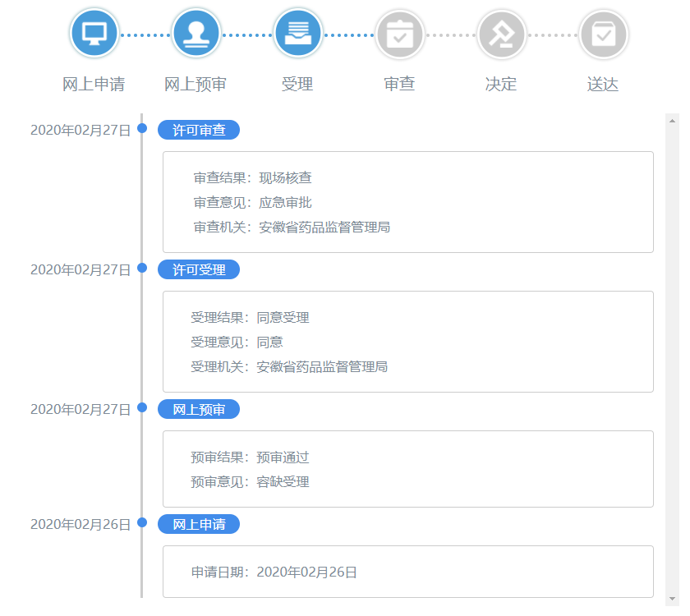Click the 审查机关 安徽省药品监督管理局 text
This screenshot has height=616, width=690.
pos(292,227)
